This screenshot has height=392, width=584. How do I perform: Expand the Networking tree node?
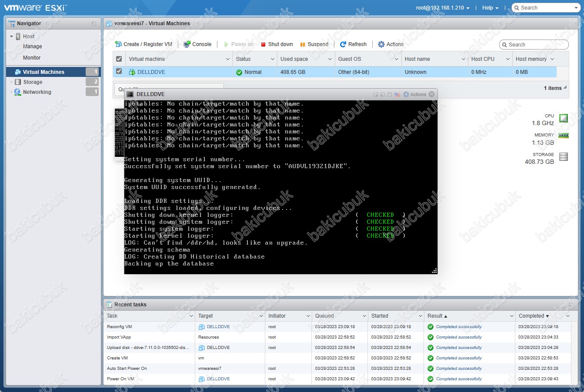pos(12,92)
